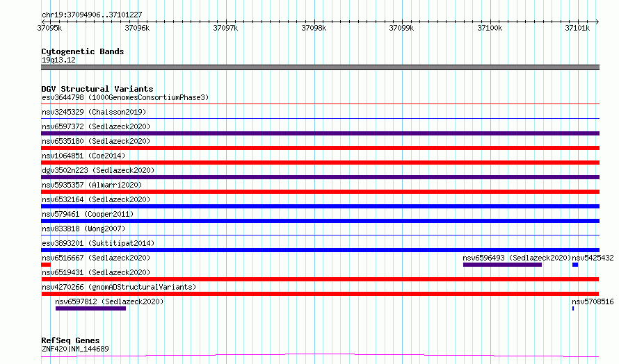Open the nsv6519431 (Sedlazeck2020) label
Image resolution: width=619 pixels, height=364 pixels.
point(96,272)
